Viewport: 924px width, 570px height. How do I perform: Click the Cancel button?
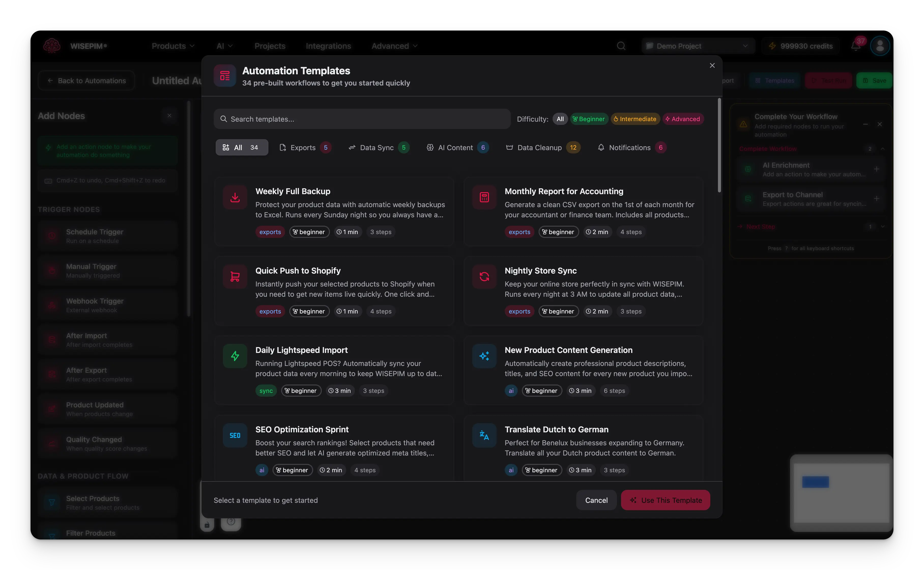[596, 500]
